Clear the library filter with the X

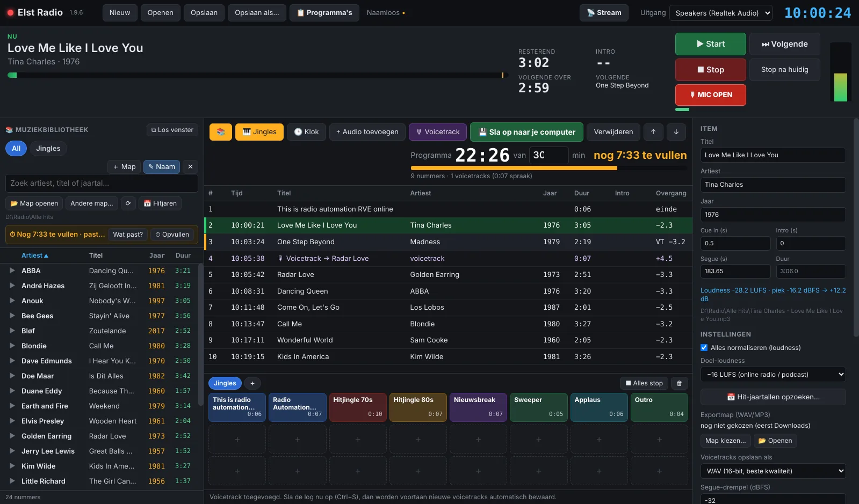[x=190, y=167]
